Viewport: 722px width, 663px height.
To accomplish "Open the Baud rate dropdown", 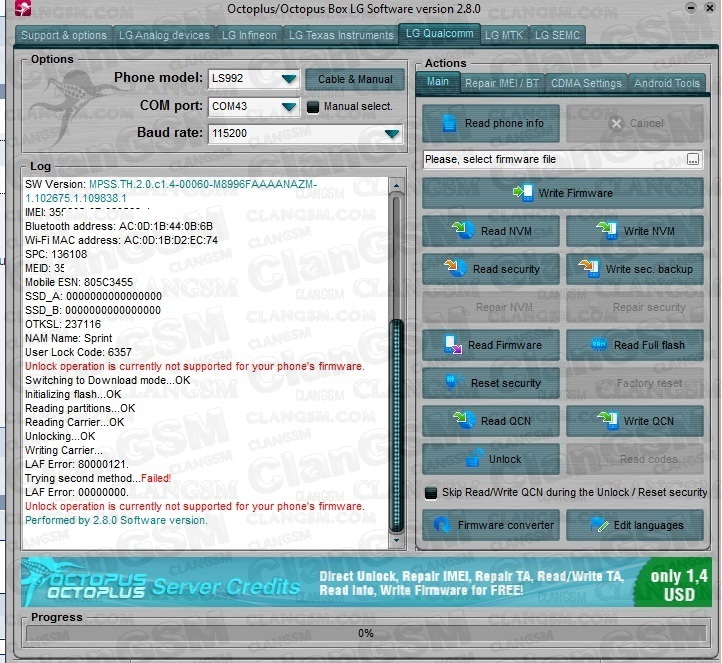I will 392,134.
